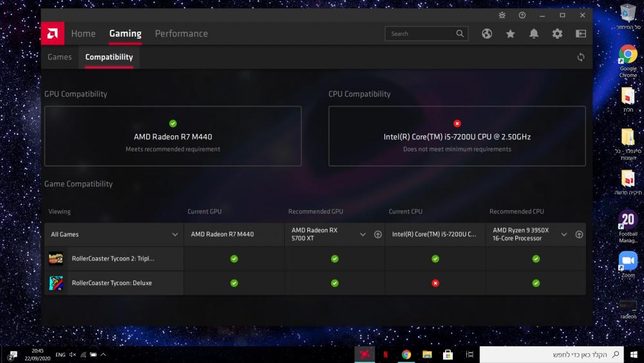Image resolution: width=644 pixels, height=363 pixels.
Task: Click Radeon Software taskbar icon
Action: click(365, 355)
